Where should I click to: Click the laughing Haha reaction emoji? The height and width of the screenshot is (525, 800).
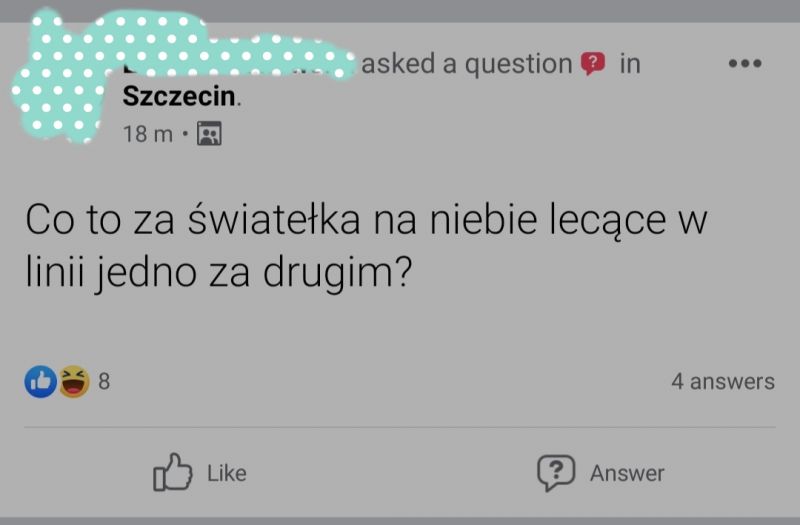point(74,382)
